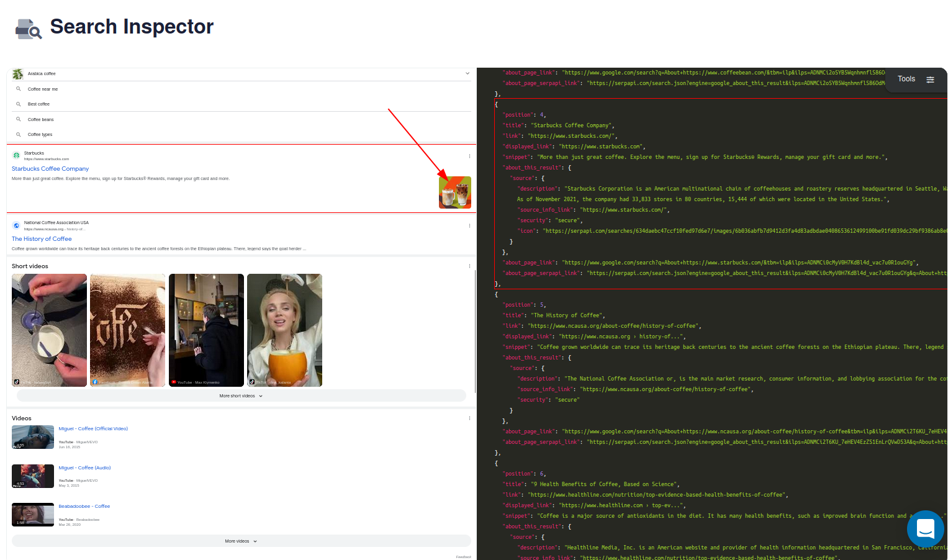Open The History of Coffee link
The width and height of the screenshot is (948, 560).
pos(41,238)
